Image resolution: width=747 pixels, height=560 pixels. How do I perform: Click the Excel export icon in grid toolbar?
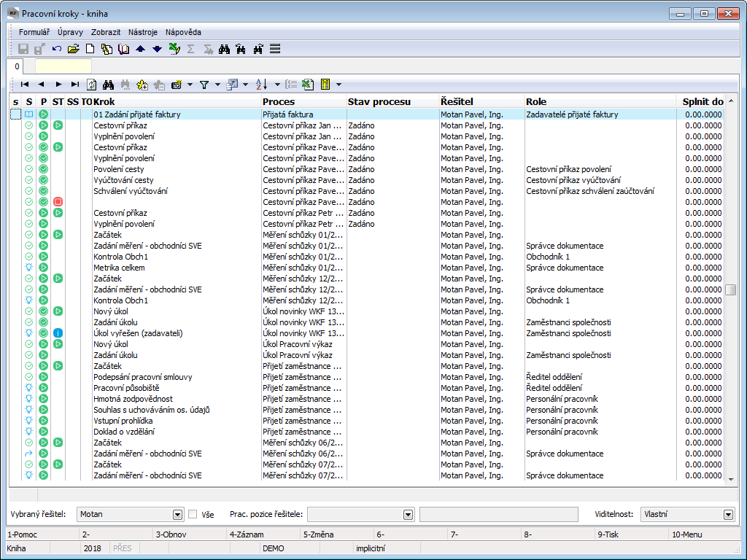(x=308, y=85)
